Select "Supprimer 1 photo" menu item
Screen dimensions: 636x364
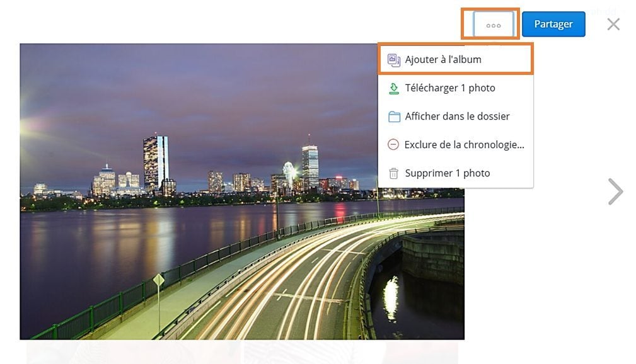click(456, 173)
